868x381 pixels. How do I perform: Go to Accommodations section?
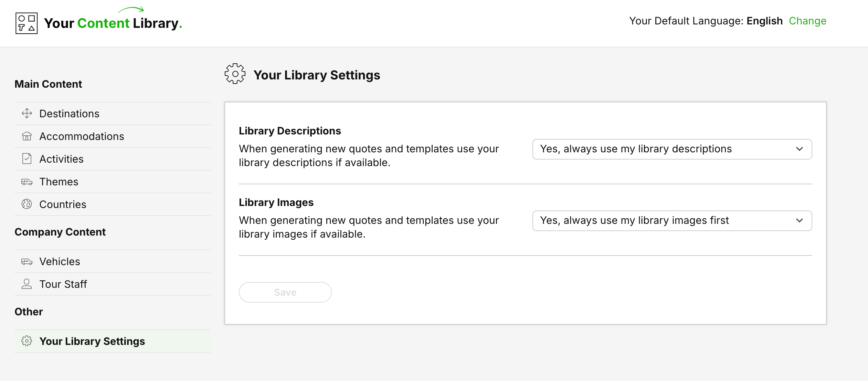point(82,136)
